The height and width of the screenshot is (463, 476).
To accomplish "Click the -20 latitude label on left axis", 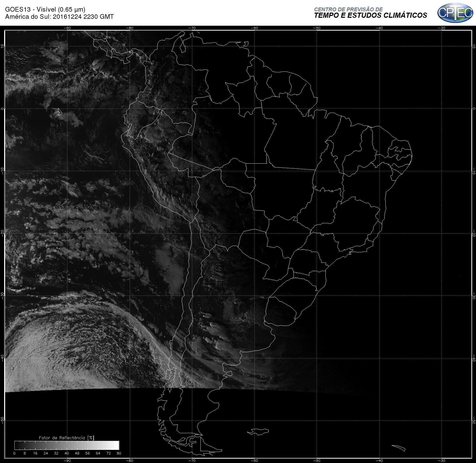I will point(2,233).
